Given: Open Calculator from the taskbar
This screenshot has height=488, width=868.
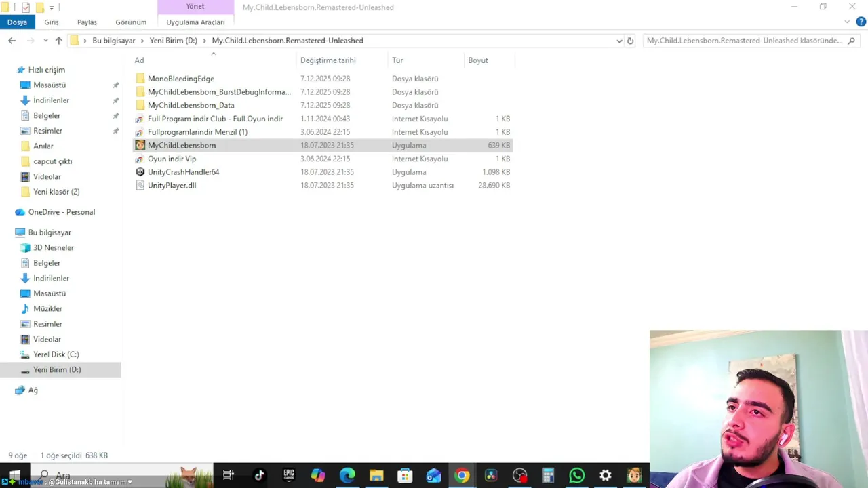Looking at the screenshot, I should (x=548, y=475).
